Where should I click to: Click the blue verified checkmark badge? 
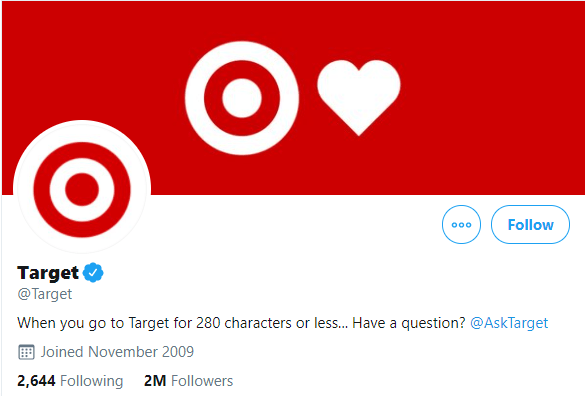pos(93,272)
